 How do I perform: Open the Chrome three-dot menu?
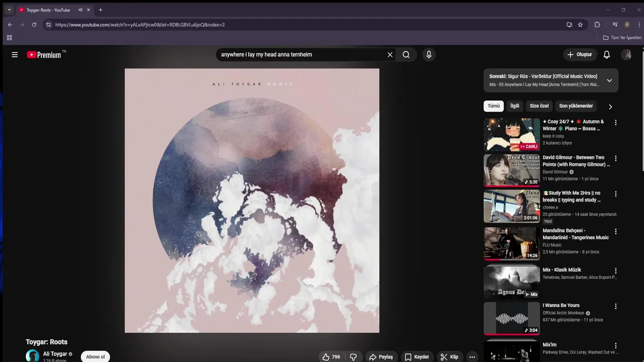coord(639,25)
